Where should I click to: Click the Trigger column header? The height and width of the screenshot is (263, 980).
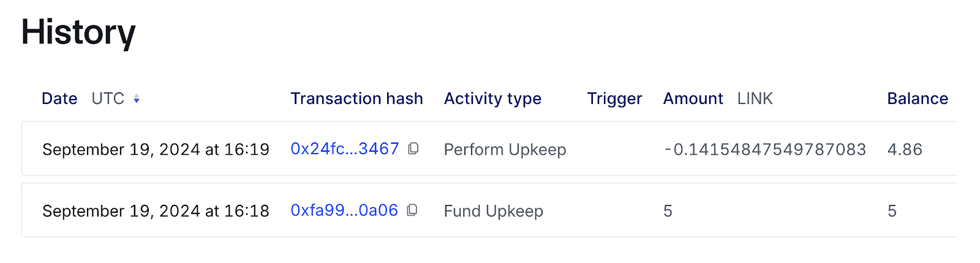(x=614, y=98)
